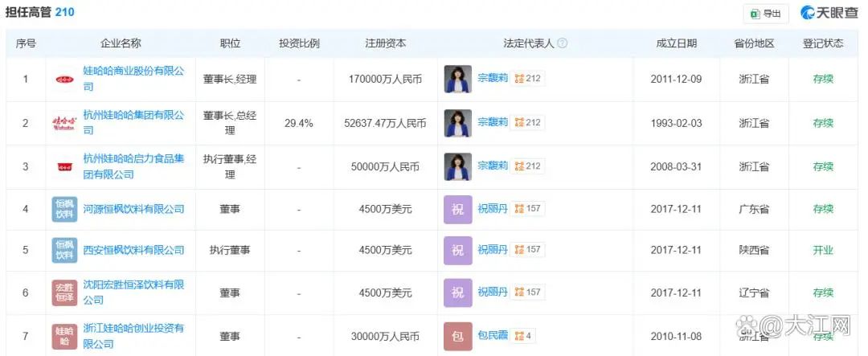Click the 包 avatar icon
Viewport: 868px width, 356px height.
458,336
